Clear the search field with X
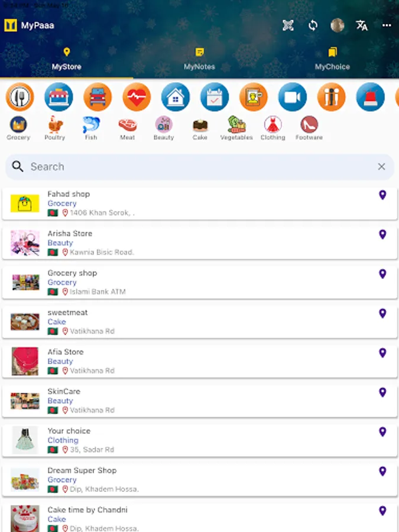The image size is (399, 532). (x=381, y=167)
